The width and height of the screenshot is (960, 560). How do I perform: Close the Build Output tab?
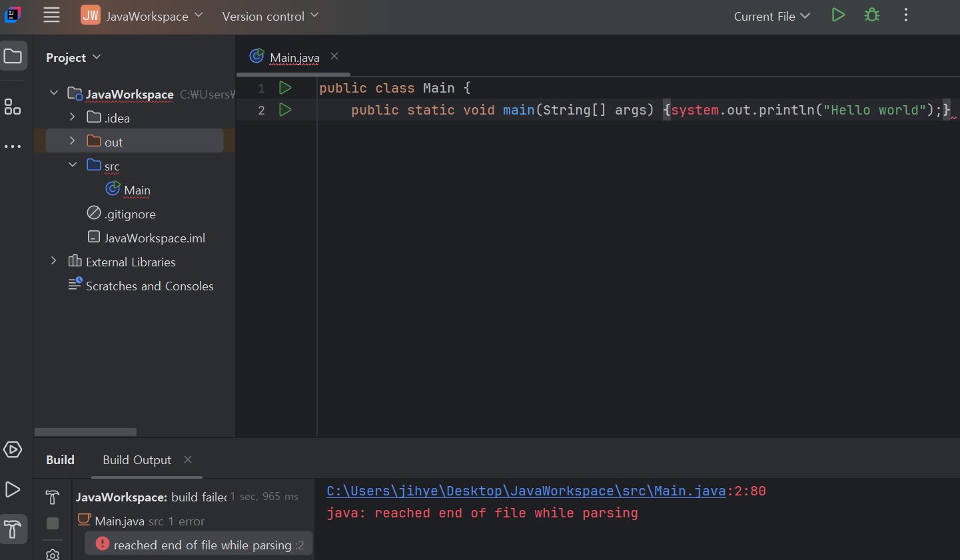coord(188,459)
